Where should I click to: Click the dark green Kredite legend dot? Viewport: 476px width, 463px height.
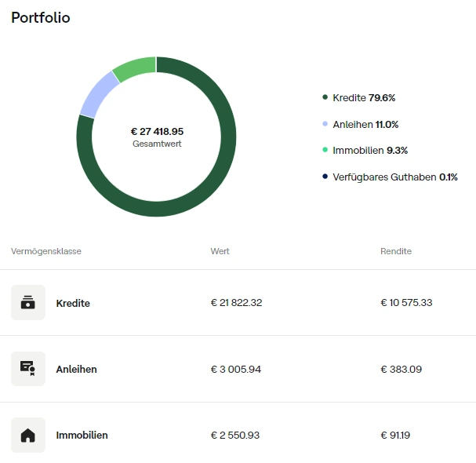pyautogui.click(x=325, y=97)
